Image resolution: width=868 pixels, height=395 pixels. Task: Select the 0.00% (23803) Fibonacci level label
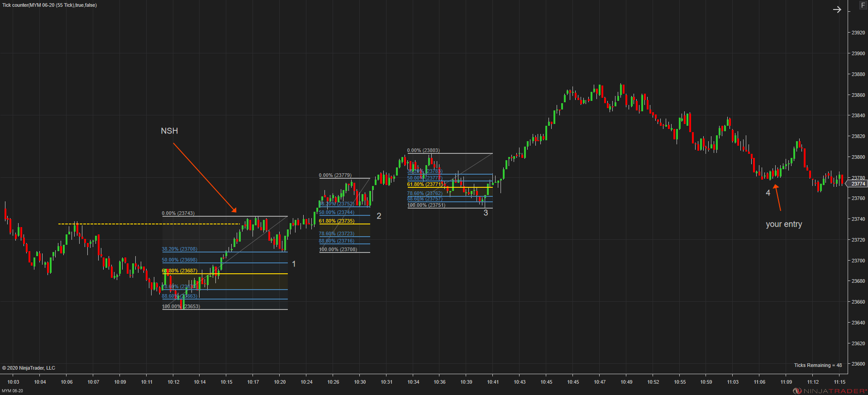[424, 150]
